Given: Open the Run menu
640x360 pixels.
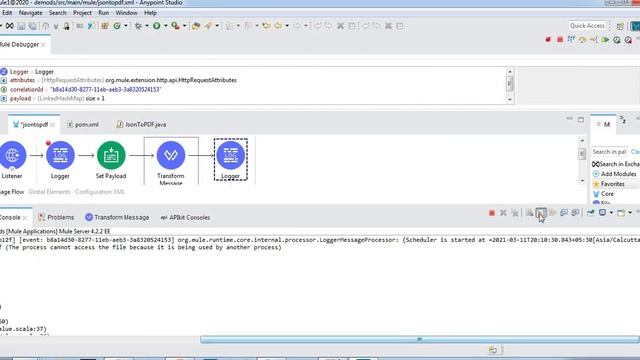Looking at the screenshot, I should 104,13.
